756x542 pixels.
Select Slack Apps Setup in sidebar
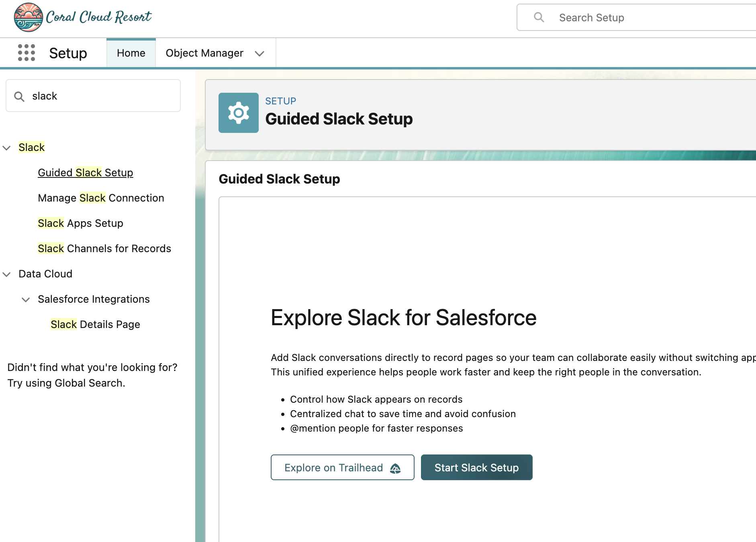(x=80, y=223)
